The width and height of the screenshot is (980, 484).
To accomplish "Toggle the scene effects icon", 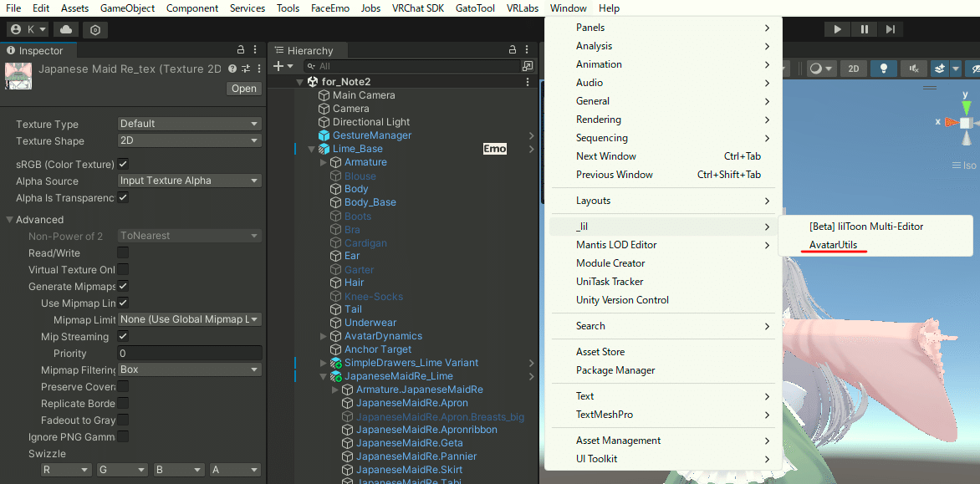I will click(x=939, y=69).
